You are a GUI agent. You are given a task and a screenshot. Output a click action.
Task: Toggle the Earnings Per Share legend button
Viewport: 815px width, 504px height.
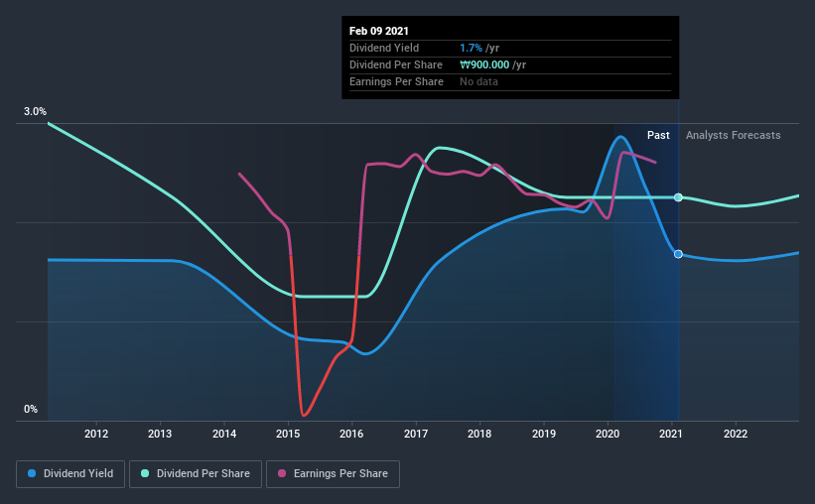tap(333, 474)
